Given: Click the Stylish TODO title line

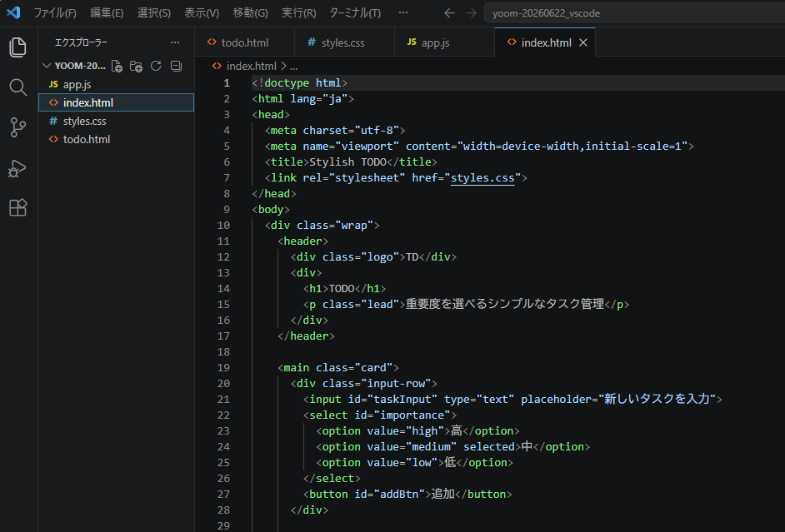Looking at the screenshot, I should click(x=351, y=162).
